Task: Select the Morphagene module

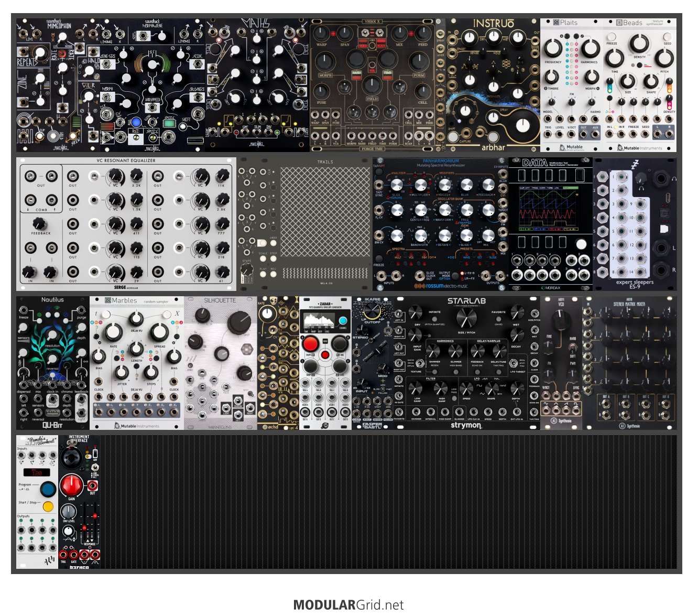Action: pyautogui.click(x=152, y=85)
